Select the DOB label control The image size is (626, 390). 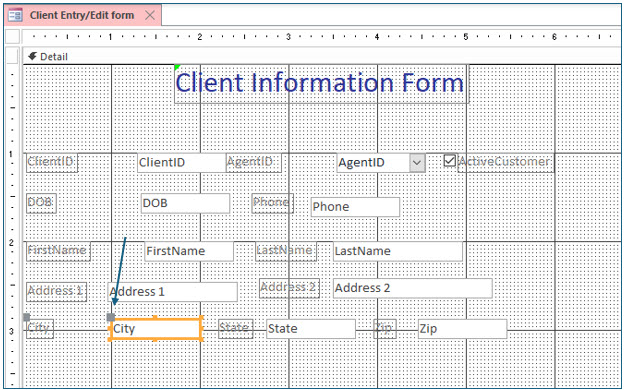[41, 203]
